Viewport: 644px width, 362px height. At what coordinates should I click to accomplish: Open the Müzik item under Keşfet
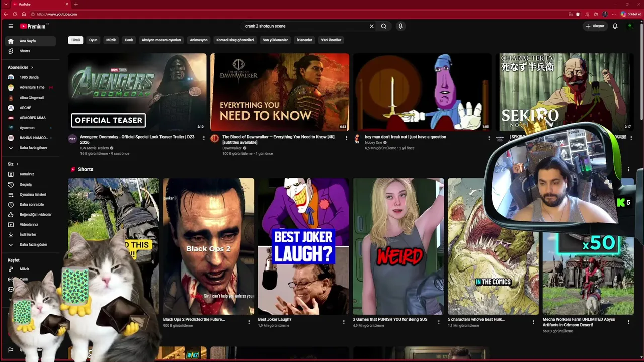(x=31, y=269)
